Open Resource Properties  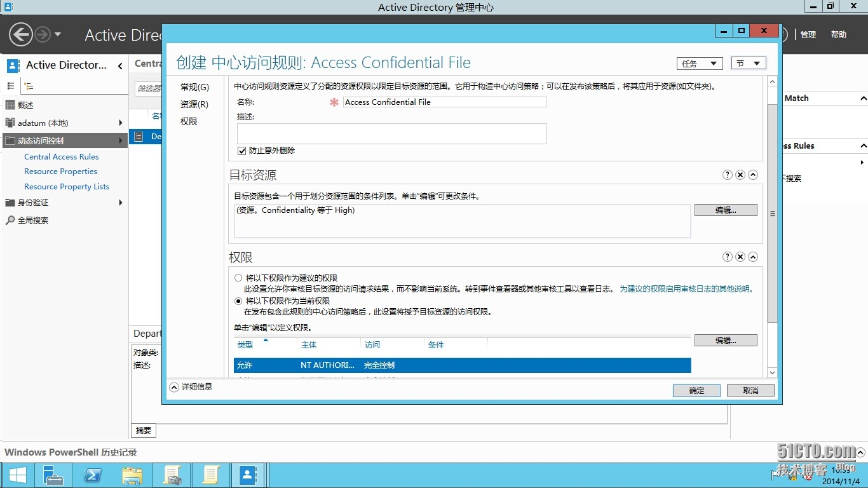click(61, 172)
